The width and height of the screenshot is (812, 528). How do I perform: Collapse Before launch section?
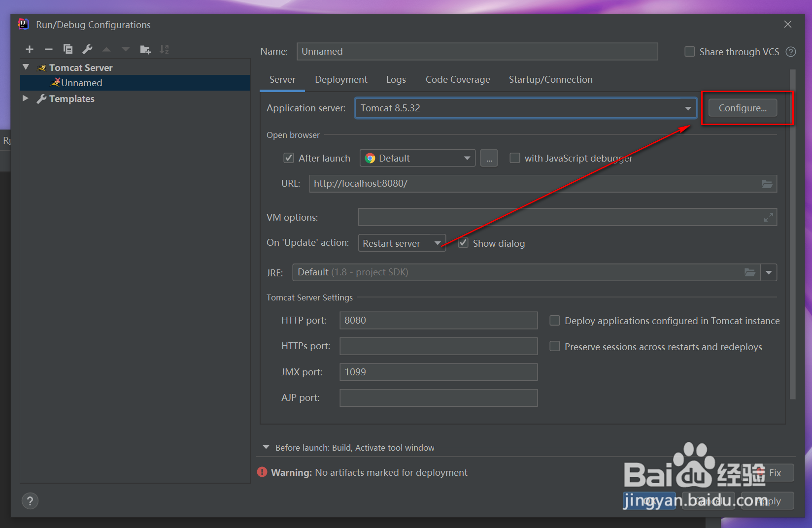click(x=266, y=448)
